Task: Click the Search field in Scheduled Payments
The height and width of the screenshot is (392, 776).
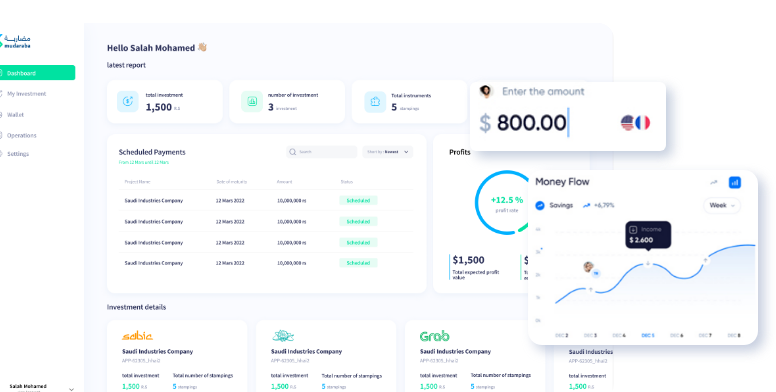Action: click(322, 152)
